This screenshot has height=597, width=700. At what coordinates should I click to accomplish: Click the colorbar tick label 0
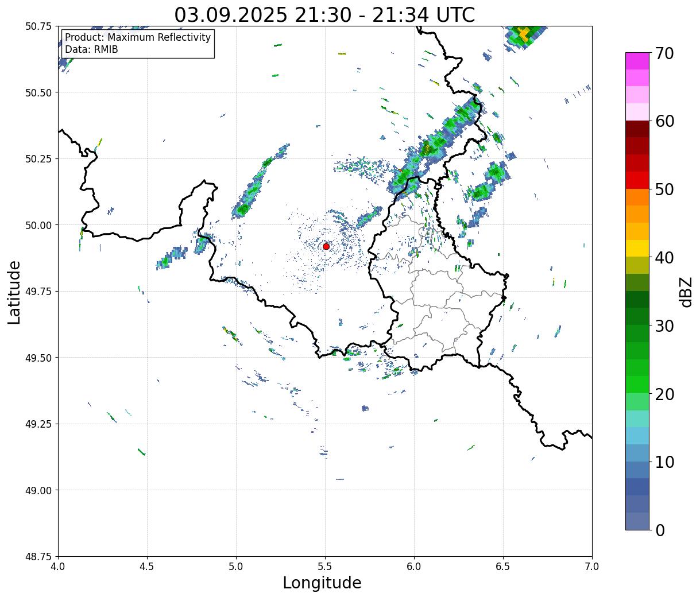[660, 530]
